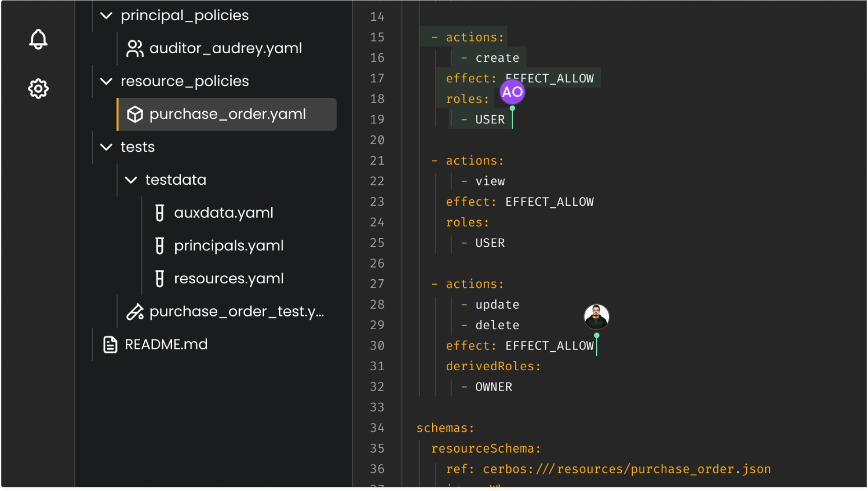The width and height of the screenshot is (868, 491).
Task: Click the document icon beside README.md
Action: [x=110, y=344]
